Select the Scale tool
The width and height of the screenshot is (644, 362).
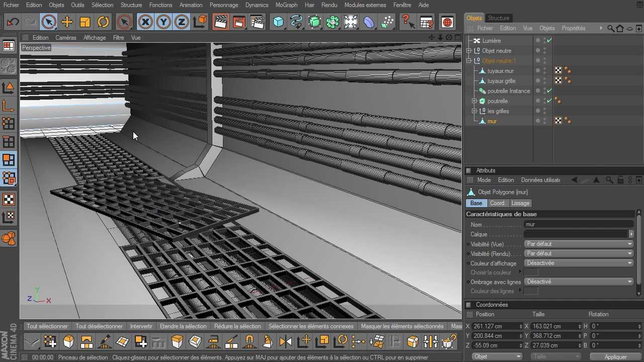(x=85, y=22)
